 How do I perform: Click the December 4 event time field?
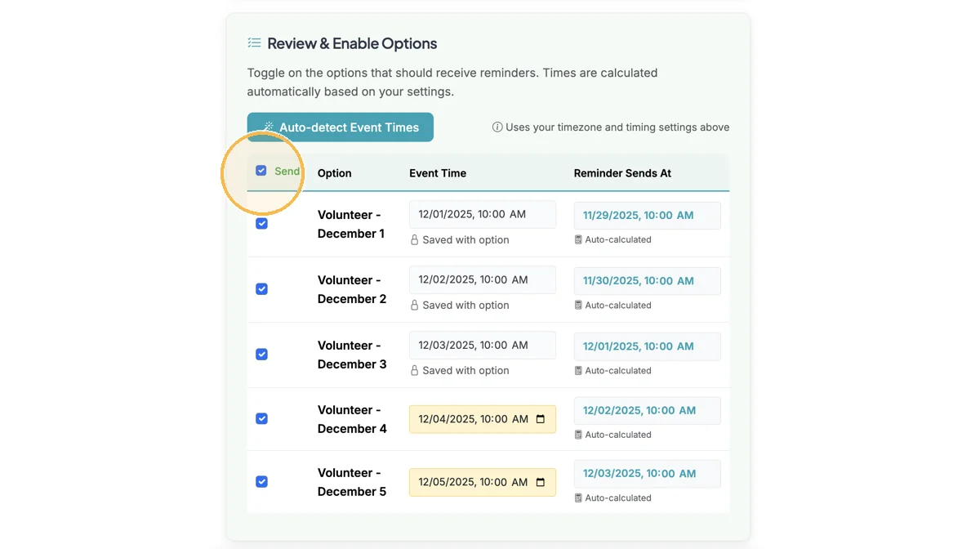[483, 419]
